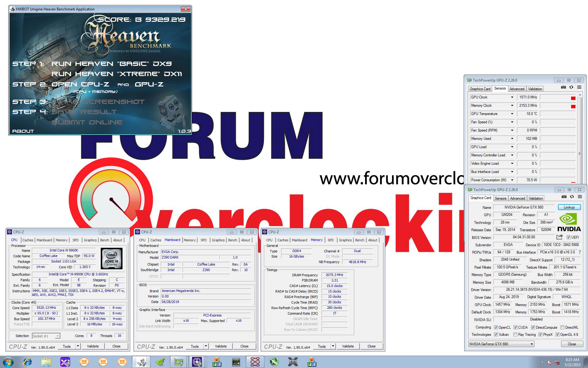Open EVGA Precision X icon on taskbar
The image size is (588, 368).
[65, 362]
